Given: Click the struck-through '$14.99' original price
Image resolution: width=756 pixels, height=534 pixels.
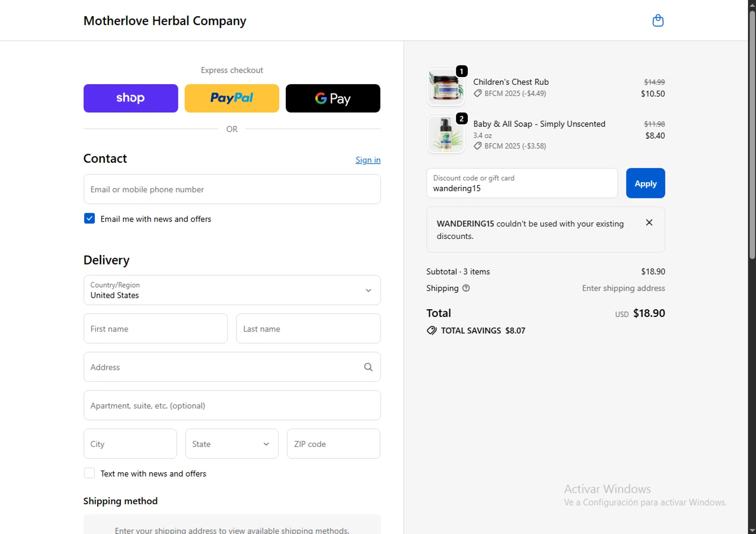Looking at the screenshot, I should (654, 82).
